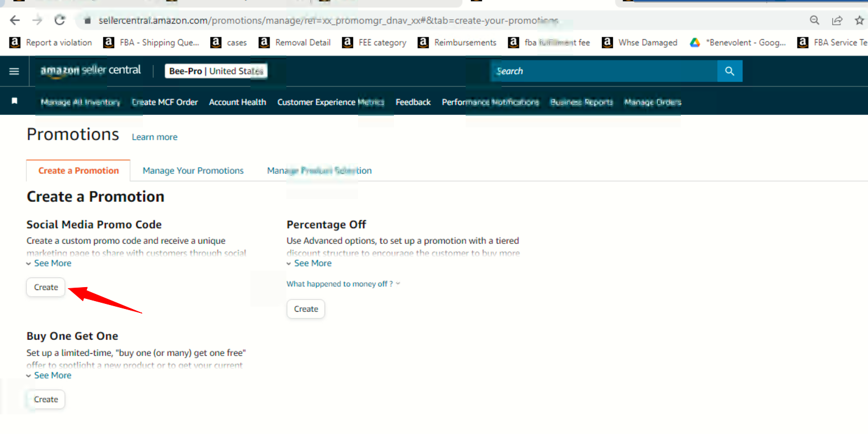The width and height of the screenshot is (868, 434).
Task: Open Account Health
Action: pos(238,102)
